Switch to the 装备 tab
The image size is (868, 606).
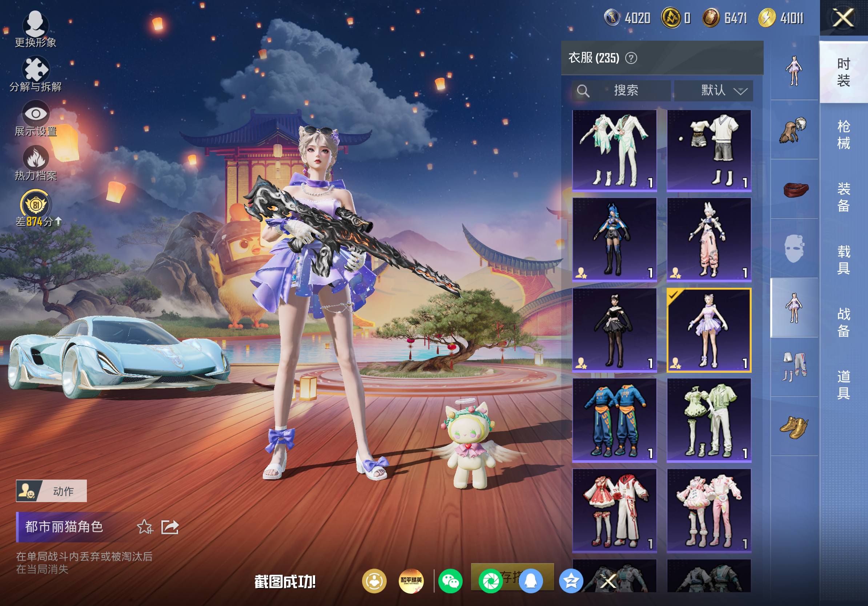click(x=844, y=197)
